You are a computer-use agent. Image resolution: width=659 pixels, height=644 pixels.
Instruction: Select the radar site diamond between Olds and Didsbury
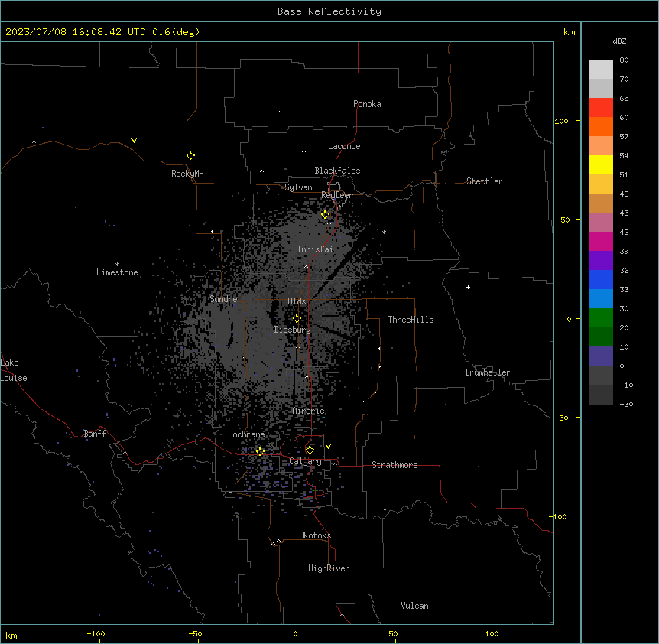coord(297,319)
